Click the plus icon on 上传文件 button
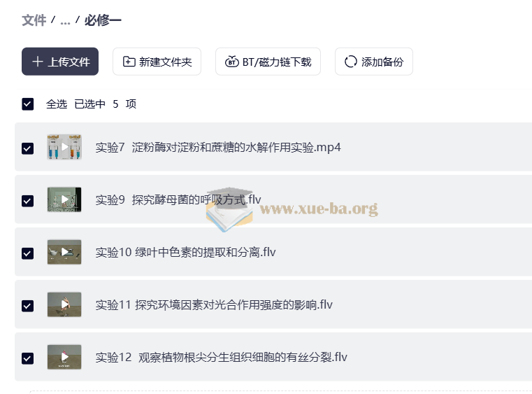The image size is (532, 394). [38, 62]
